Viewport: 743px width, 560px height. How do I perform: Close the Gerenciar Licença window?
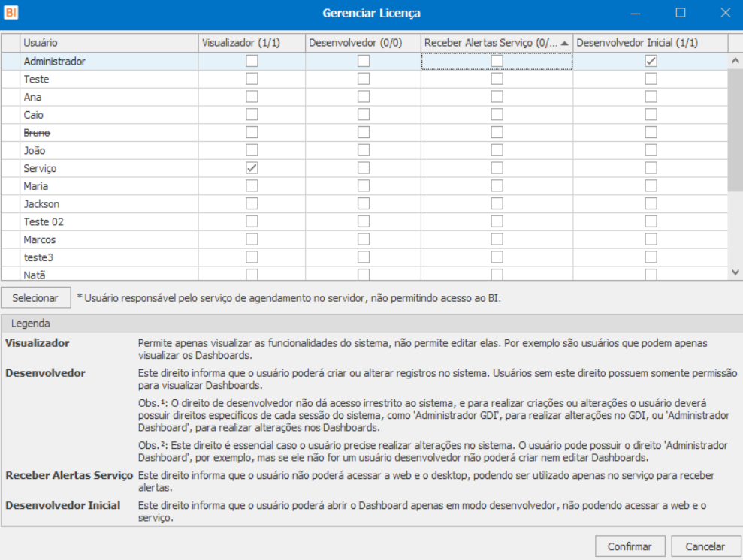(x=725, y=13)
